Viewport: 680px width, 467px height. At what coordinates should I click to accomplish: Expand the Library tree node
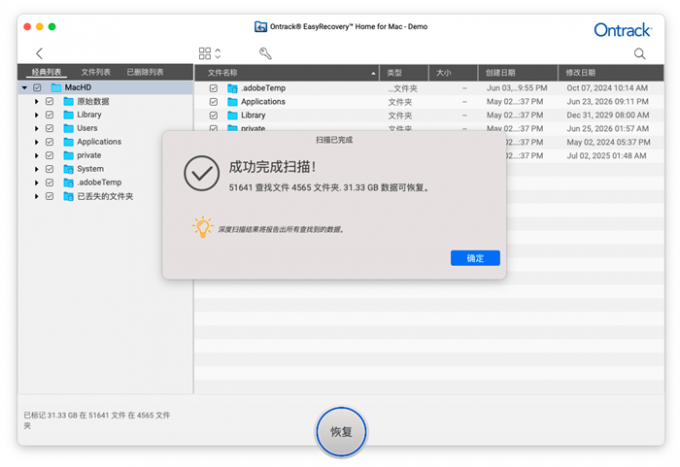pyautogui.click(x=36, y=115)
